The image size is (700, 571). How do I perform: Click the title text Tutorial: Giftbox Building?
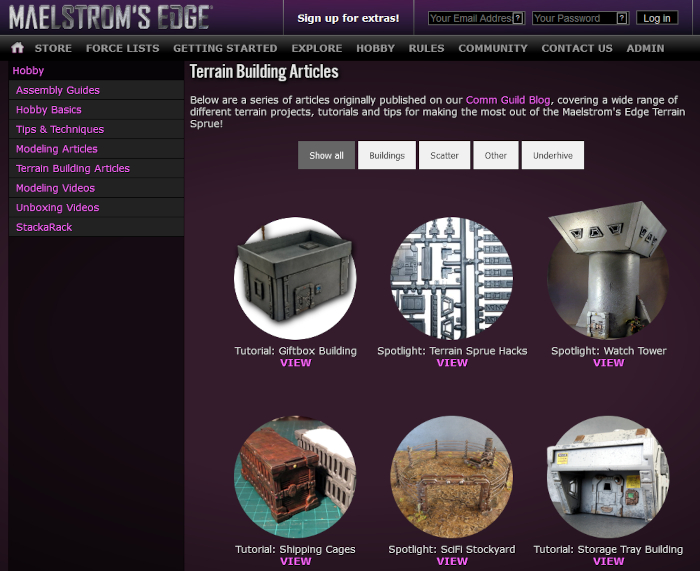(296, 351)
